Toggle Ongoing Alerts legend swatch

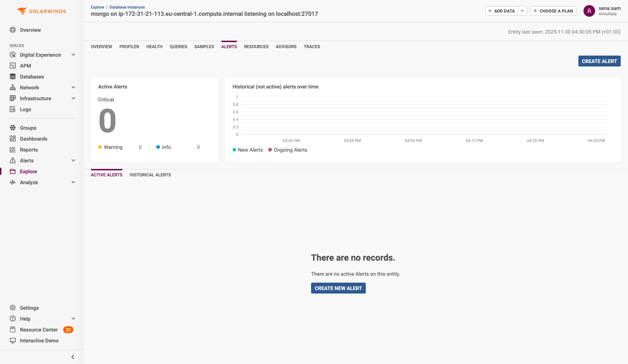[270, 150]
